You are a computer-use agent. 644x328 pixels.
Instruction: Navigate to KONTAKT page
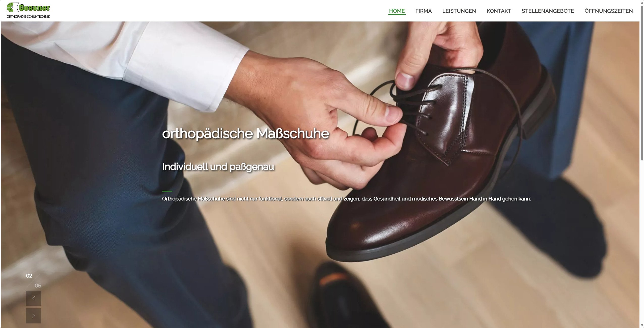coord(499,11)
